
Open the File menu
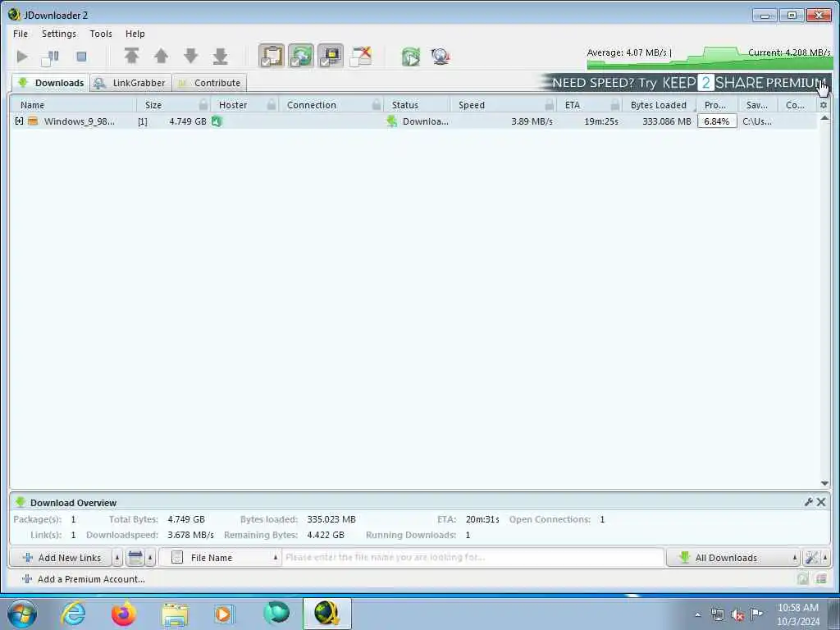tap(21, 34)
